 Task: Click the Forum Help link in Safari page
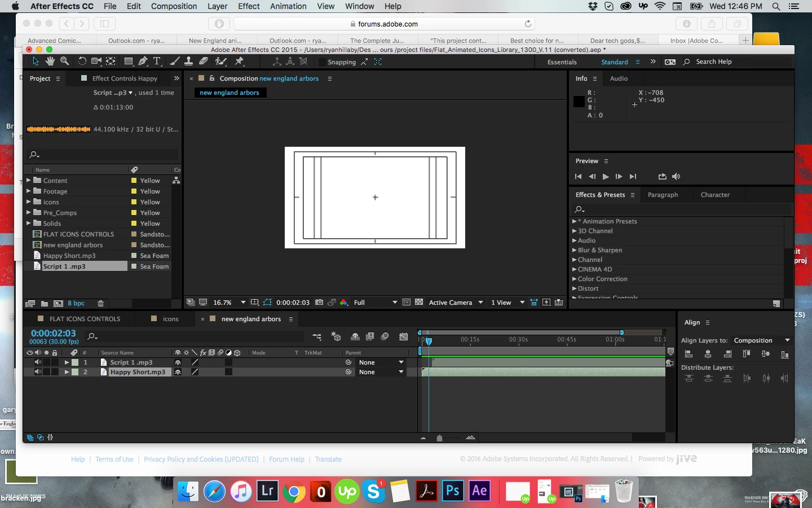[286, 459]
